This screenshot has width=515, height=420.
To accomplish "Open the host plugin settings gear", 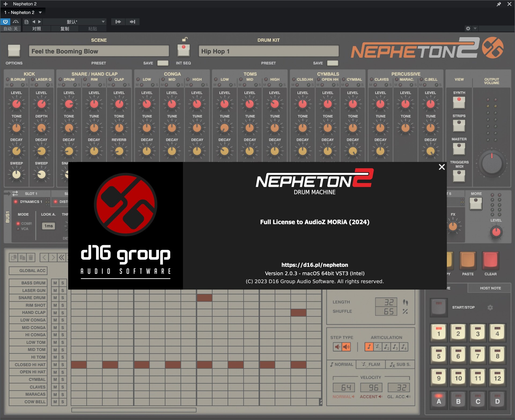I will click(468, 28).
